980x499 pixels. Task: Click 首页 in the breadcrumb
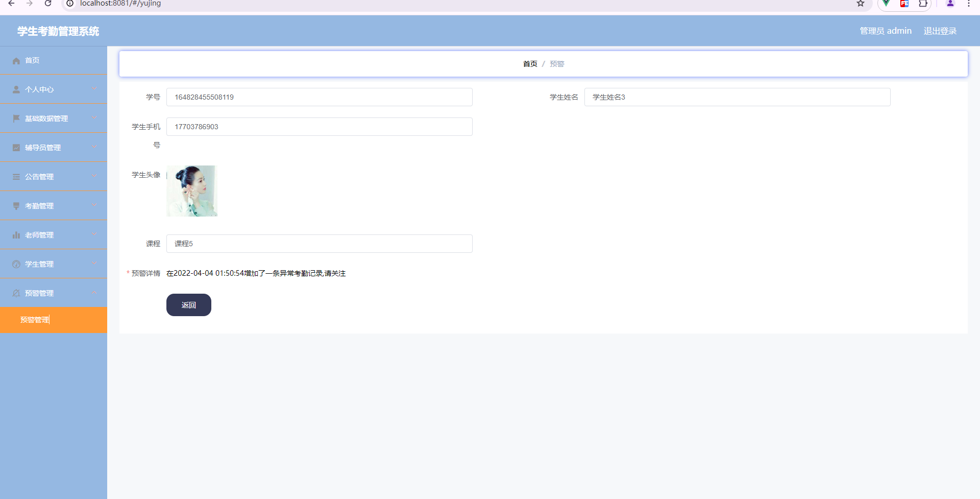530,64
